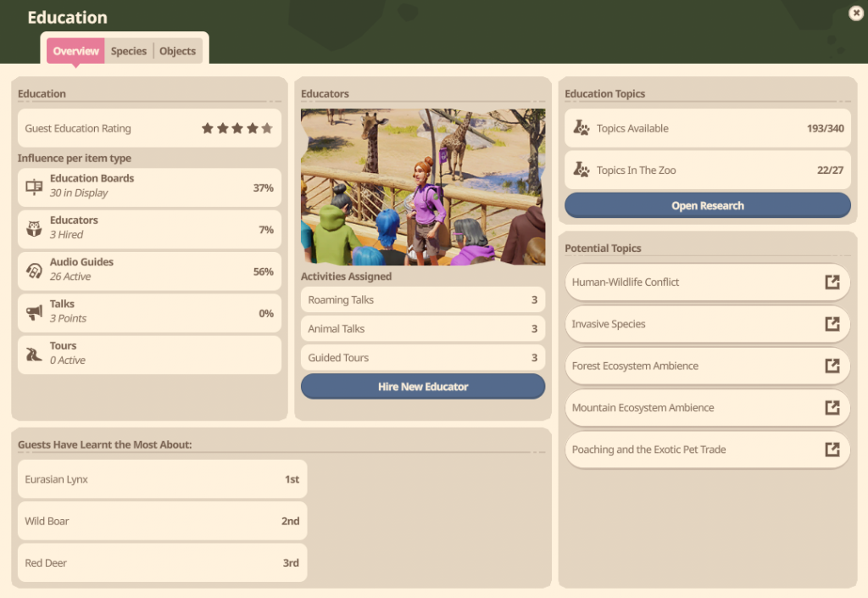868x598 pixels.
Task: Click the Talks 3 Points row
Action: (149, 313)
